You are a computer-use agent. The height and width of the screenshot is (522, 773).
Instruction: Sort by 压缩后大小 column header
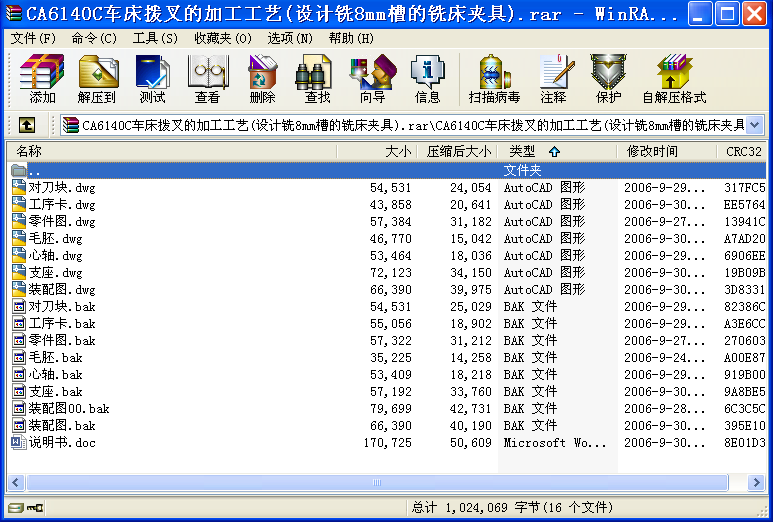(457, 151)
